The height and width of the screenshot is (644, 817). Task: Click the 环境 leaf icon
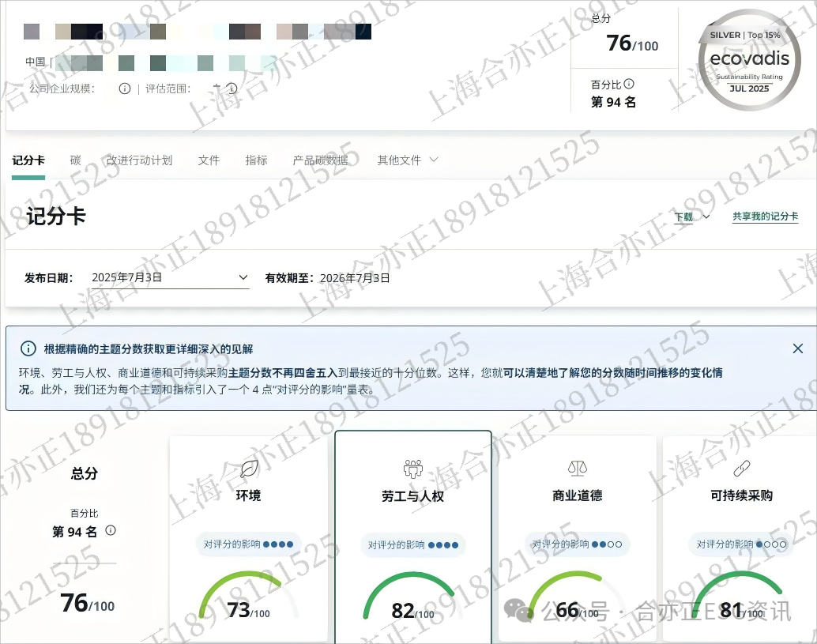(x=247, y=469)
